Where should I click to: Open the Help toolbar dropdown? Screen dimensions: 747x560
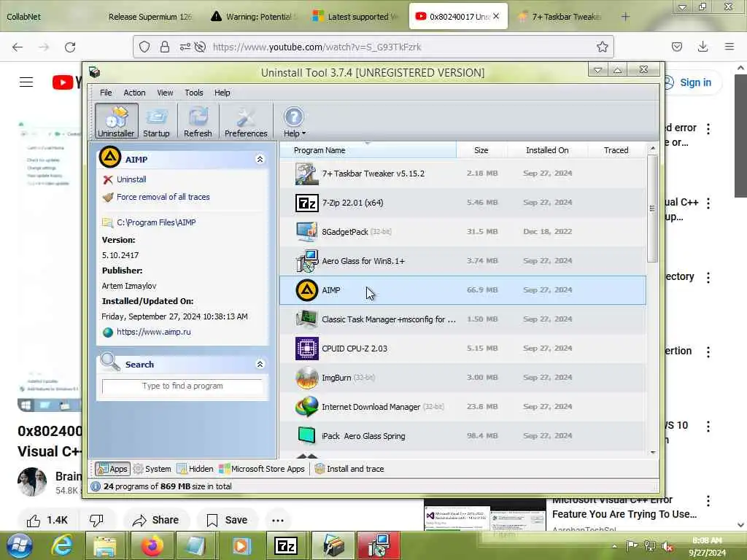pos(294,122)
